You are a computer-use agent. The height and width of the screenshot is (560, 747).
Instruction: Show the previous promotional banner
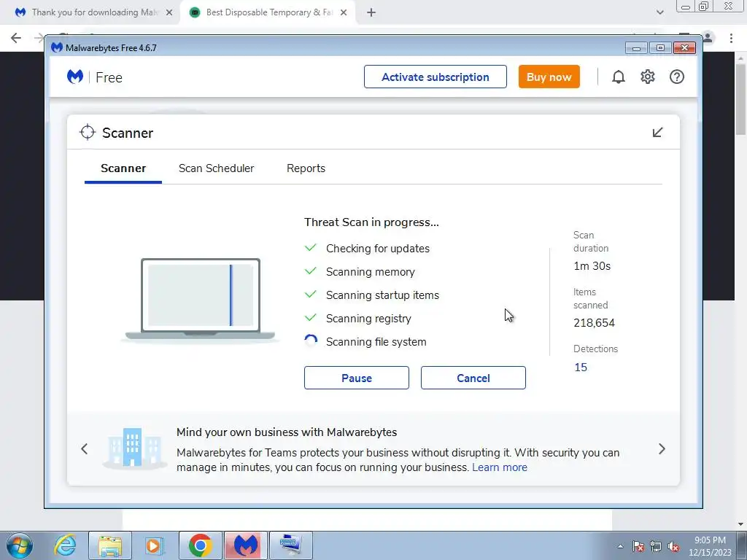[x=85, y=448]
